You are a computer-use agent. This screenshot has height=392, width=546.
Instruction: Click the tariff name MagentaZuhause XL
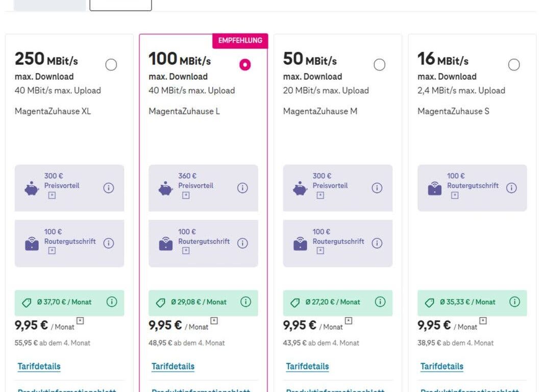(53, 111)
